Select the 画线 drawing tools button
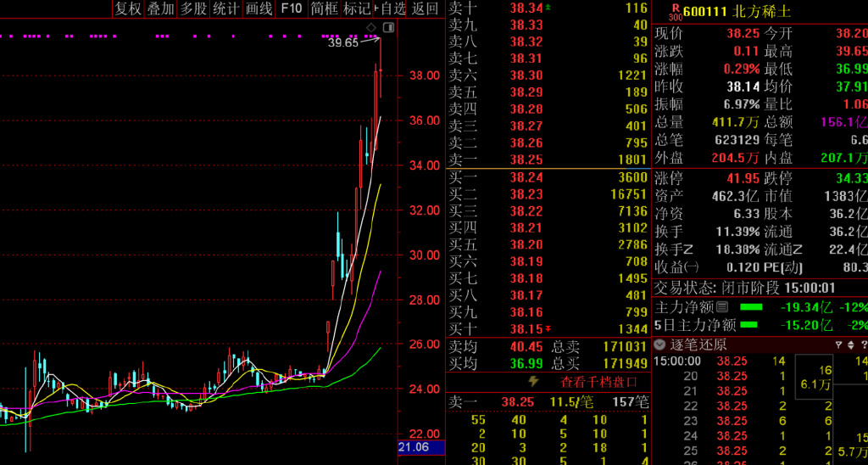Screen dimensions: 868x465 [259, 8]
